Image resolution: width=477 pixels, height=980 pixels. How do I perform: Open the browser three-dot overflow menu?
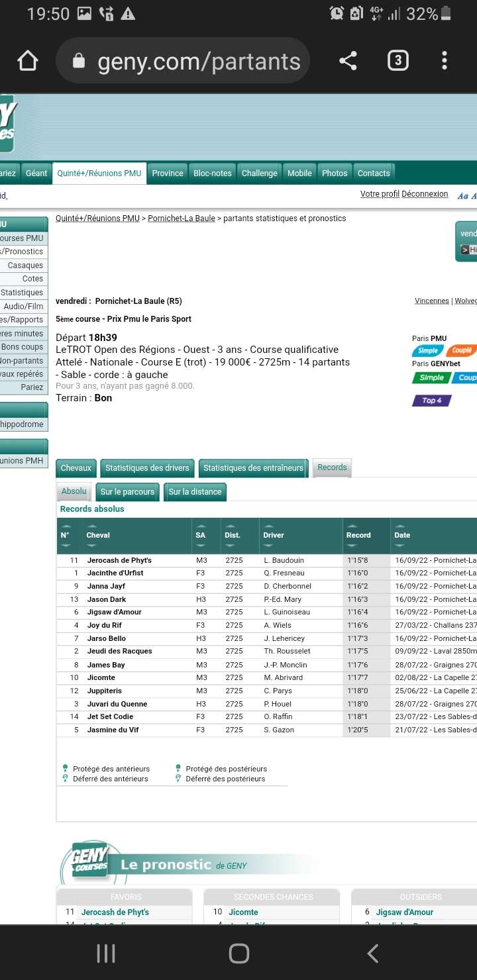pyautogui.click(x=445, y=61)
